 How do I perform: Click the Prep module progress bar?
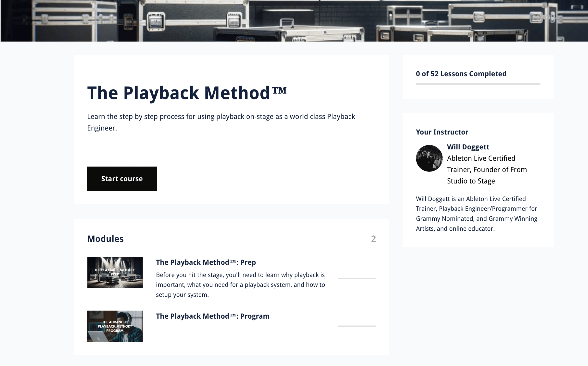[357, 278]
